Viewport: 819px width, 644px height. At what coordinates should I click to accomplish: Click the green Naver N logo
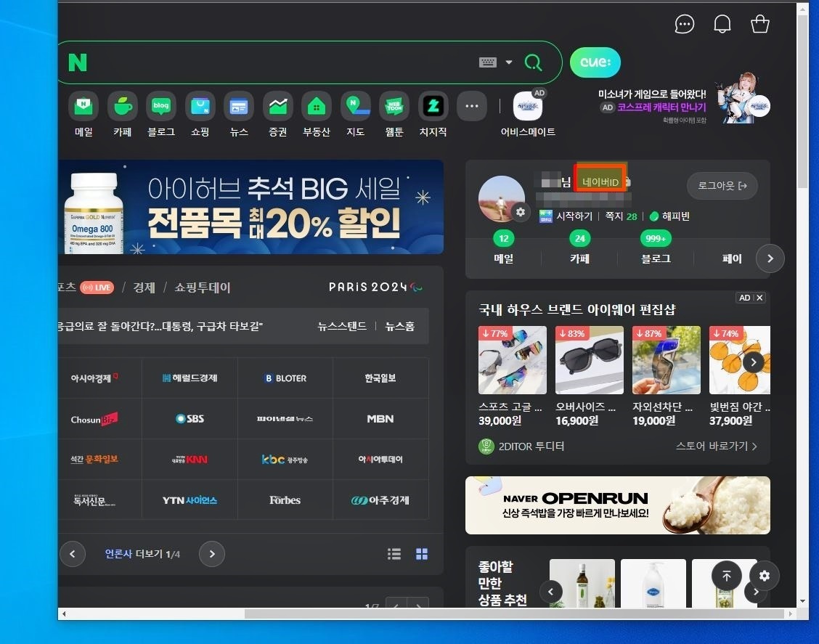coord(77,62)
